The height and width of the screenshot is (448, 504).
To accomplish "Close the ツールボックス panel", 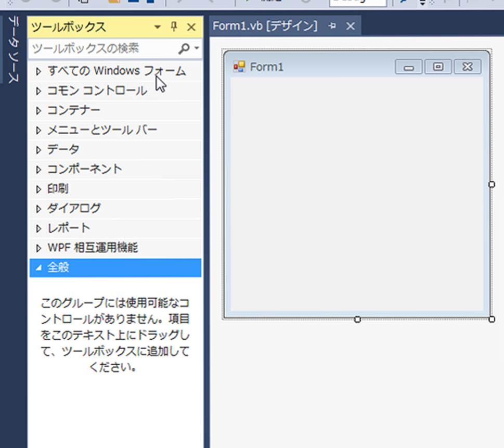I will [191, 27].
